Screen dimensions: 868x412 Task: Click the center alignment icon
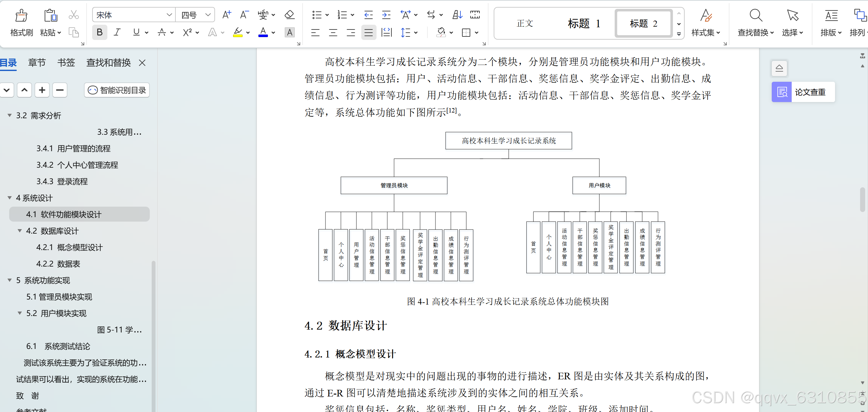pyautogui.click(x=333, y=33)
